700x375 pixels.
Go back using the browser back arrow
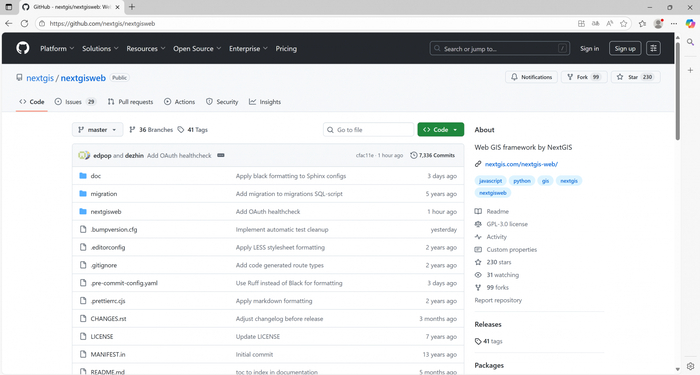[x=9, y=24]
